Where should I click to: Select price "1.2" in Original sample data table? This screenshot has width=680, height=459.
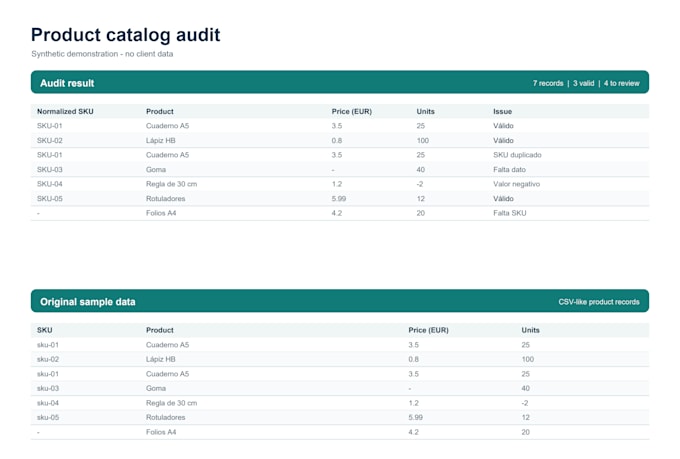413,403
